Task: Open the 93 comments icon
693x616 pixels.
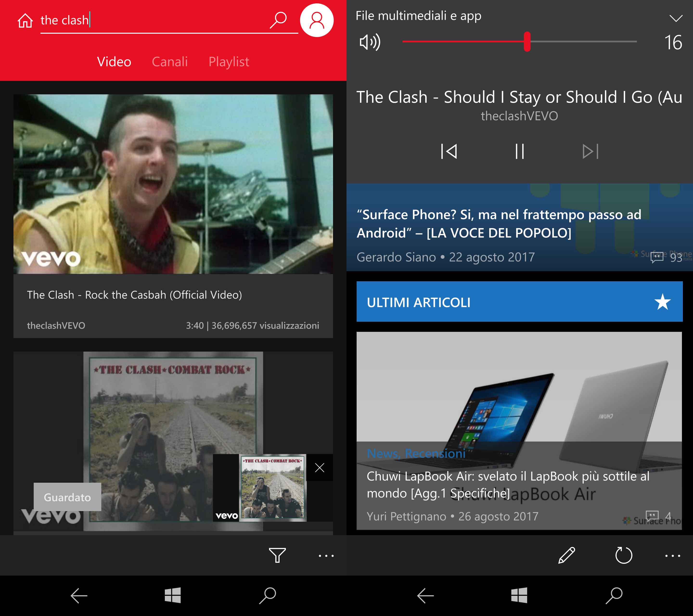Action: 657,257
